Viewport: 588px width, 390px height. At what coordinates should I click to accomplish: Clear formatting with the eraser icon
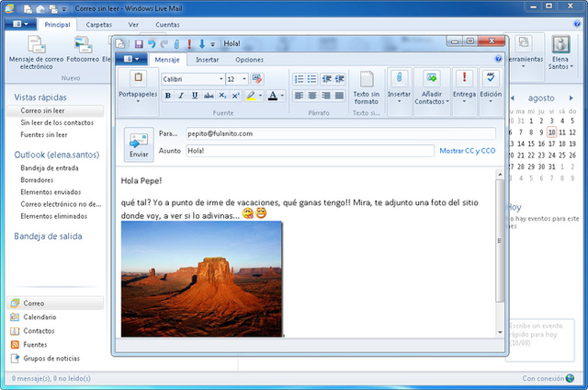click(257, 79)
